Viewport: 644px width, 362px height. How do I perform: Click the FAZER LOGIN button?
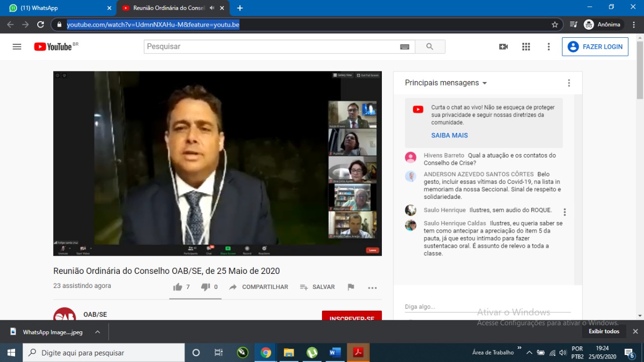coord(595,47)
